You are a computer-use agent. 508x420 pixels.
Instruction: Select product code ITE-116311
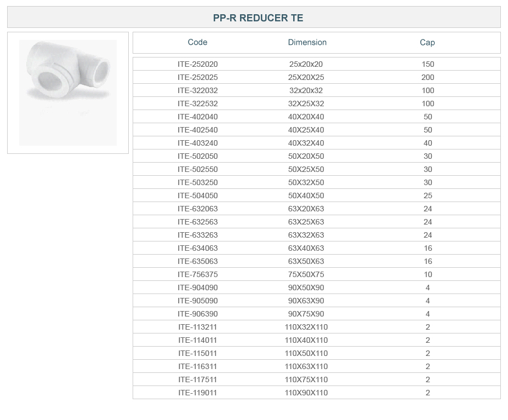click(x=197, y=366)
